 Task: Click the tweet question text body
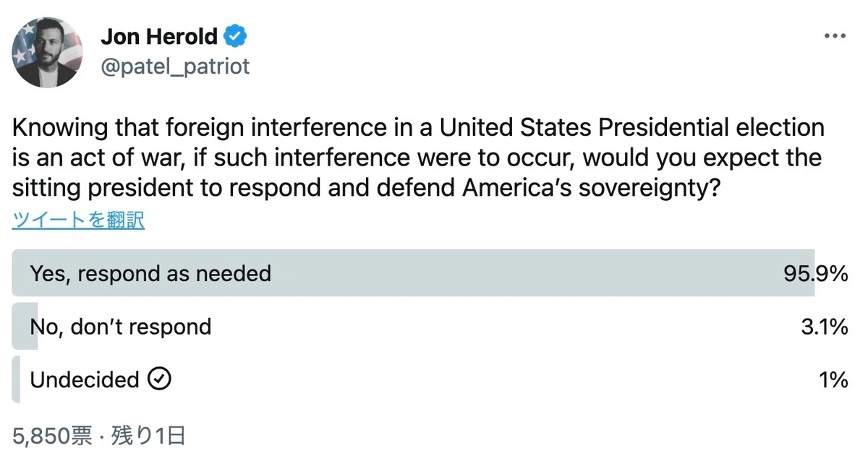(x=418, y=158)
